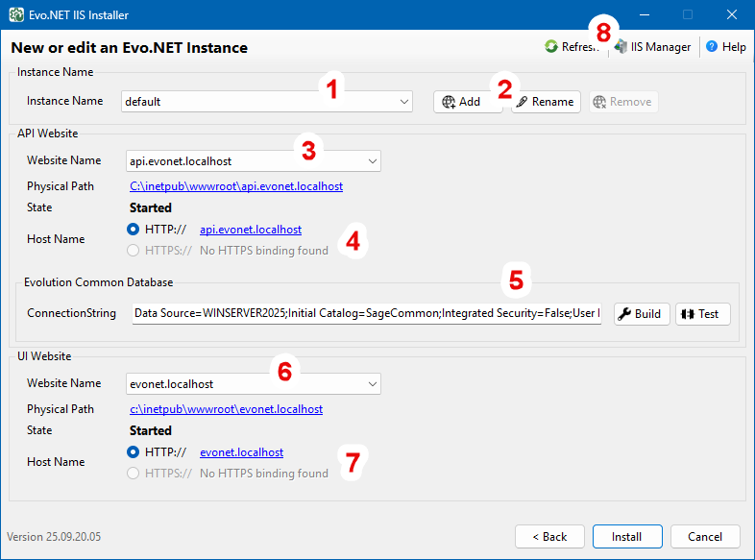Click the blue Help question icon
This screenshot has height=560, width=755.
[712, 47]
